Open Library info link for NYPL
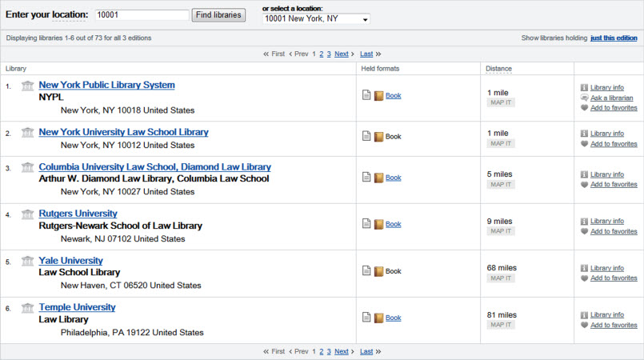The image size is (644, 360). pos(607,87)
